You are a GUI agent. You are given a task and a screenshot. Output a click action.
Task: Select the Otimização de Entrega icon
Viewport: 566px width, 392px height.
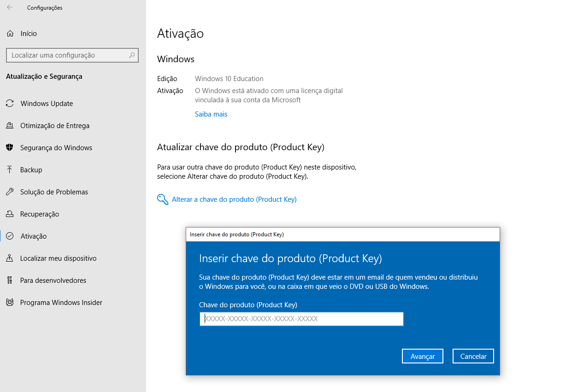coord(9,125)
